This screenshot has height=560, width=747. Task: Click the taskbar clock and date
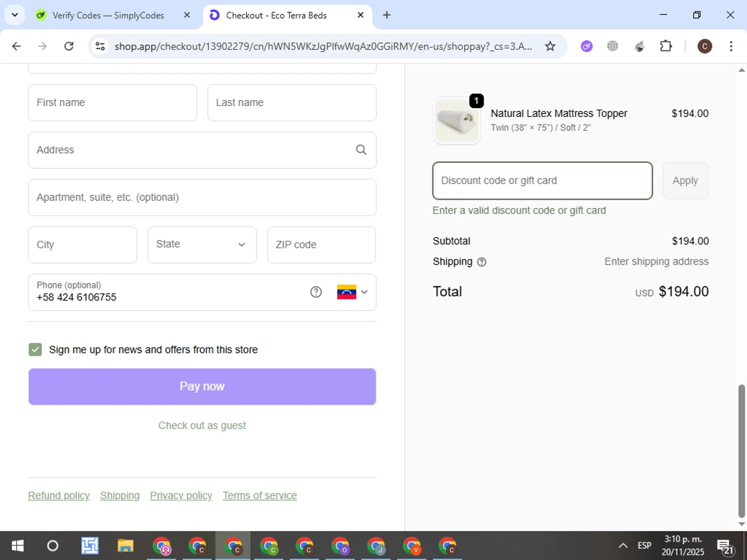click(683, 546)
